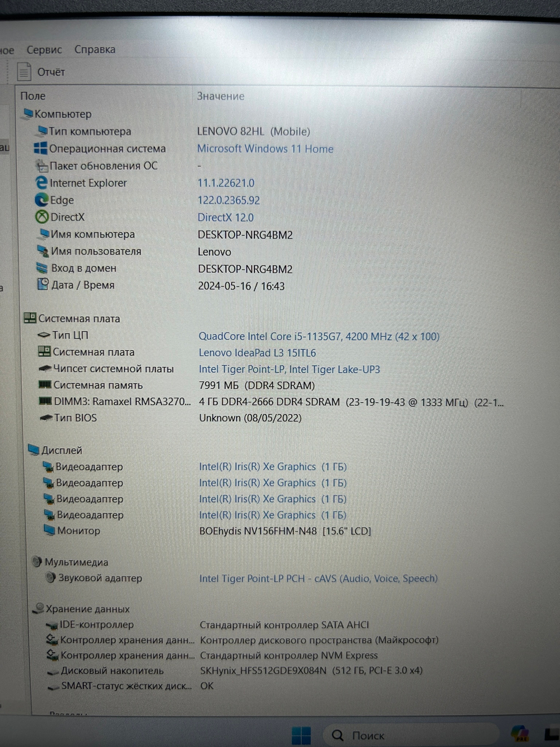560x747 pixels.
Task: Select the Edge browser icon
Action: click(x=41, y=200)
